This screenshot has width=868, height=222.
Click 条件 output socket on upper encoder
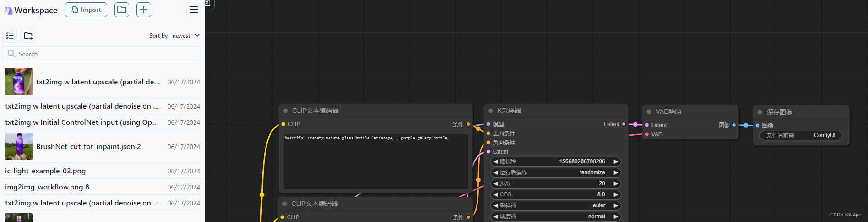pyautogui.click(x=468, y=124)
